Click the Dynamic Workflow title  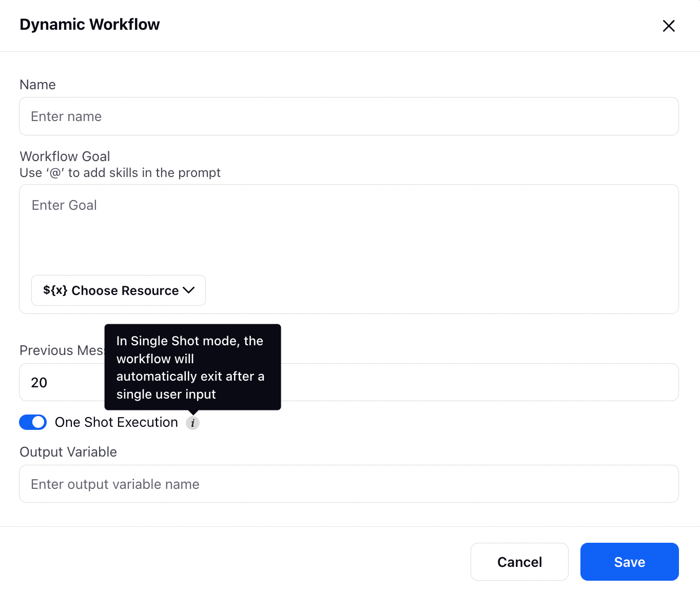90,25
